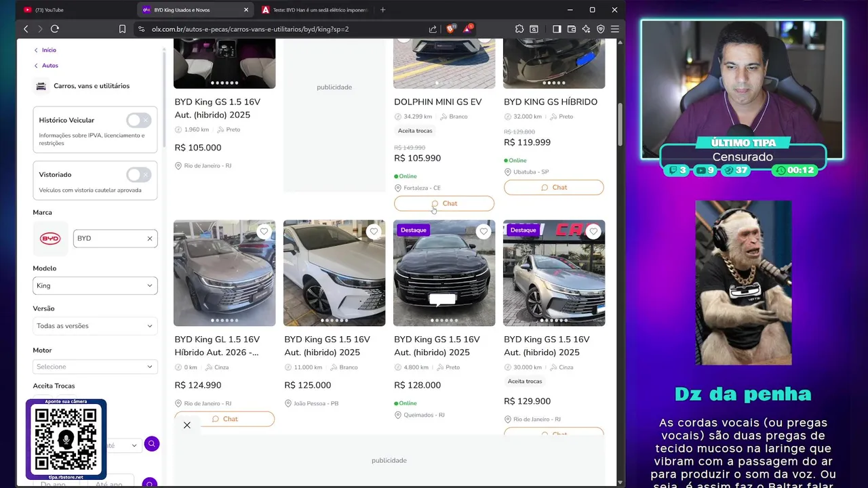Toggle Histórico Veicular switch
This screenshot has width=868, height=488.
point(138,121)
